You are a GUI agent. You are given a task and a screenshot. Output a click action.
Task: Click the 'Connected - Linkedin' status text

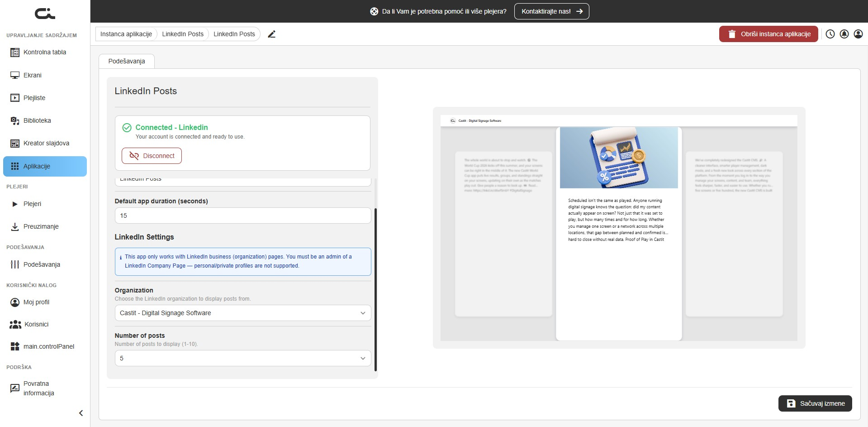(x=172, y=128)
